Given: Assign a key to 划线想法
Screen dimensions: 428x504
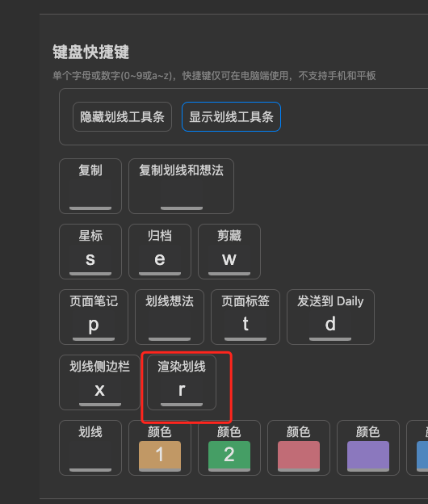Looking at the screenshot, I should click(x=170, y=326).
